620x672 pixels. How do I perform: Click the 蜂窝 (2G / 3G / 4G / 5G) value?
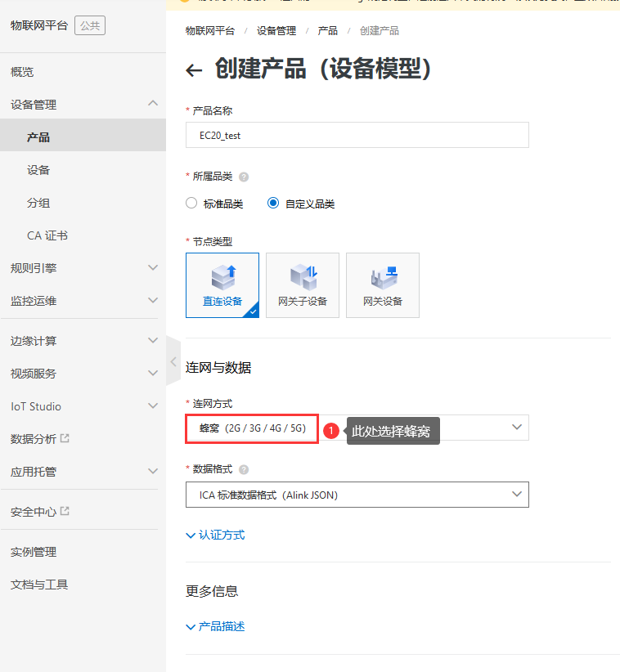click(253, 428)
